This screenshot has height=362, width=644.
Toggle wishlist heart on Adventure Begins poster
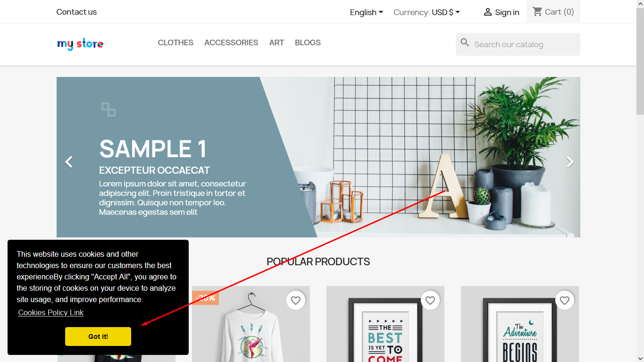pyautogui.click(x=565, y=300)
